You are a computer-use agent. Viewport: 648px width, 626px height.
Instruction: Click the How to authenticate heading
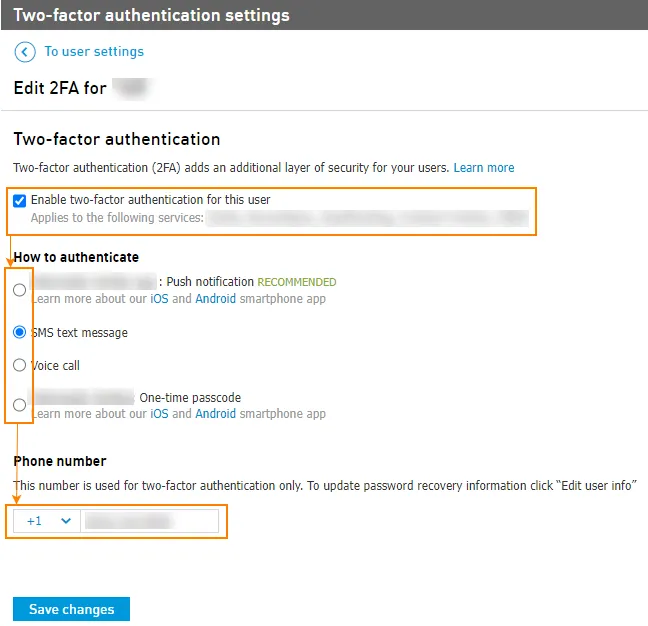coord(76,257)
